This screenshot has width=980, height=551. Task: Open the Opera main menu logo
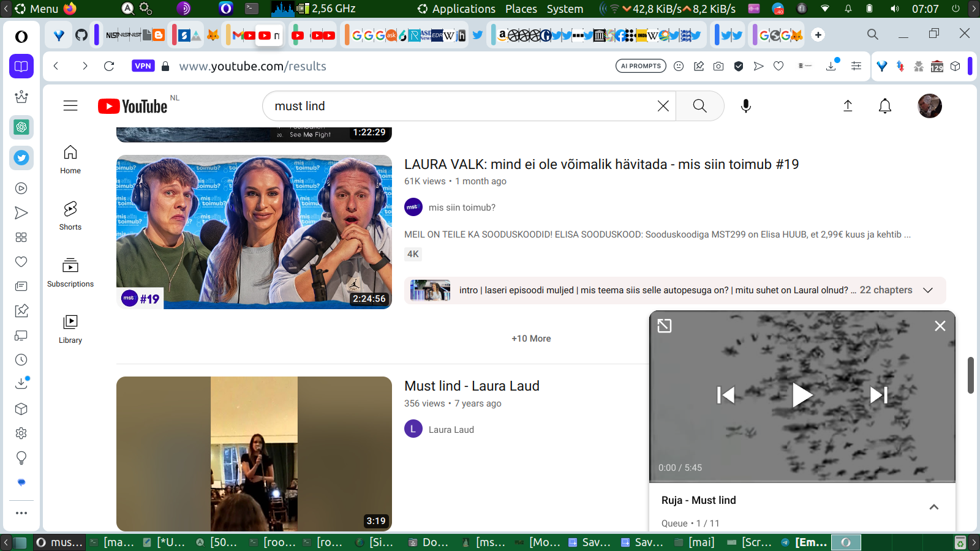click(x=21, y=37)
